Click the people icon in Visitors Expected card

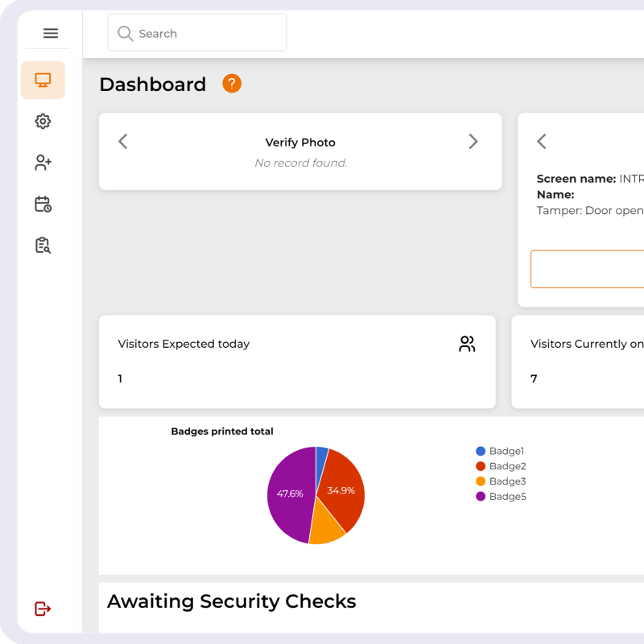[467, 345]
